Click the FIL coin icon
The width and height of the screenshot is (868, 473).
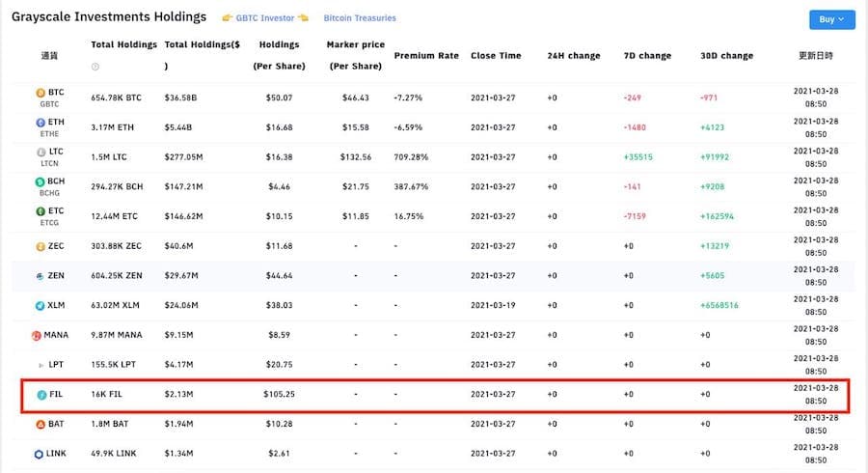click(x=41, y=395)
